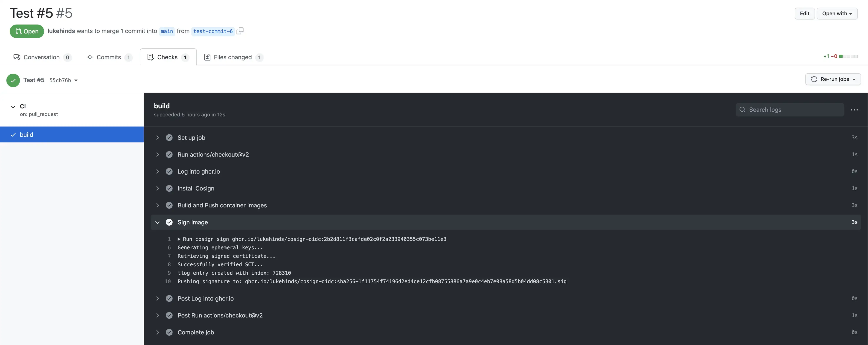Expand the Complete job step
This screenshot has height=345, width=868.
point(157,332)
